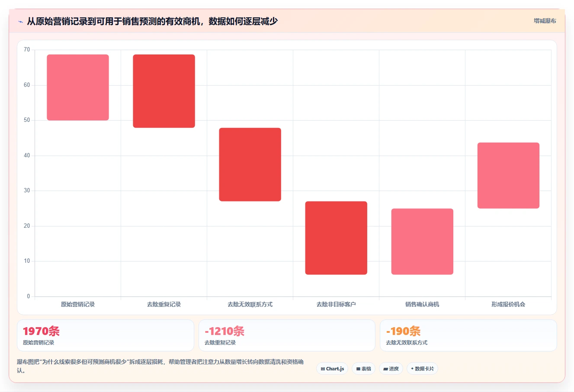Click axis label 去除重复记录
Viewport: 574px width, 392px height.
(x=164, y=304)
